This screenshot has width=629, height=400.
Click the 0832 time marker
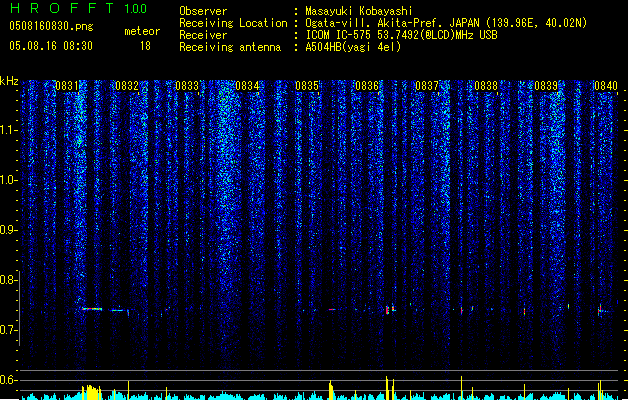(x=127, y=86)
